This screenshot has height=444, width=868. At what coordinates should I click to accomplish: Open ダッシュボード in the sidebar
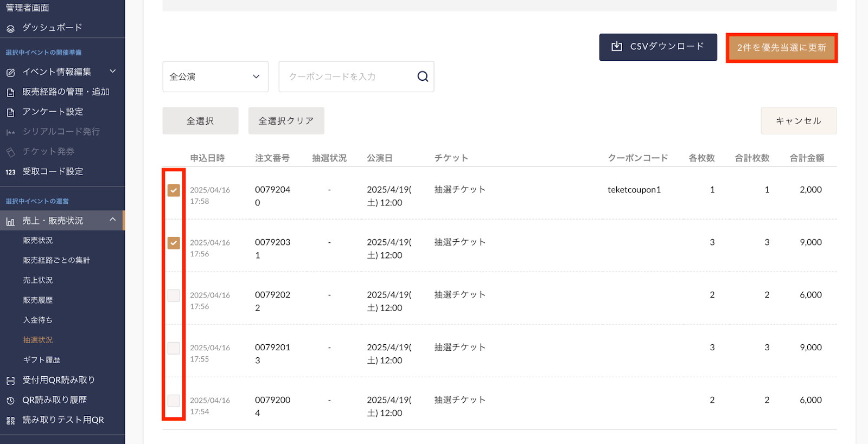52,28
